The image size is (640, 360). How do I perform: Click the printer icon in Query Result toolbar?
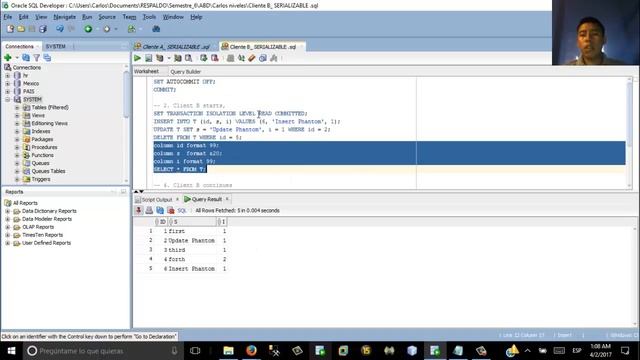[149, 210]
